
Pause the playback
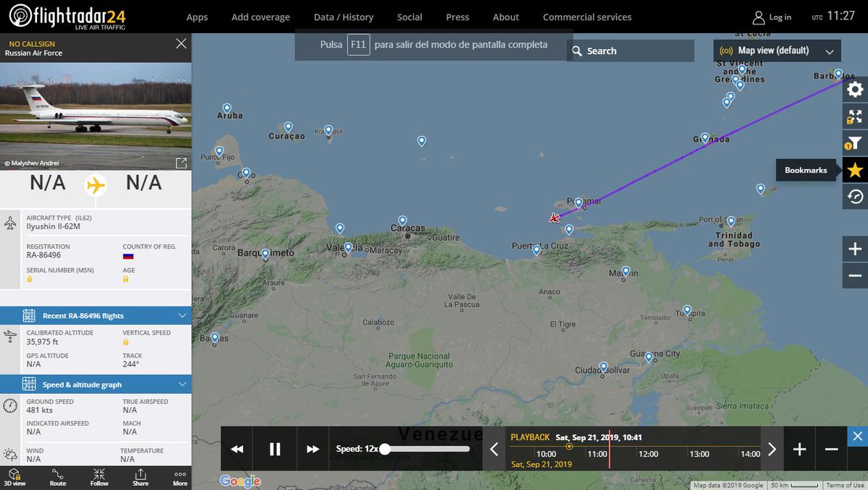point(275,450)
